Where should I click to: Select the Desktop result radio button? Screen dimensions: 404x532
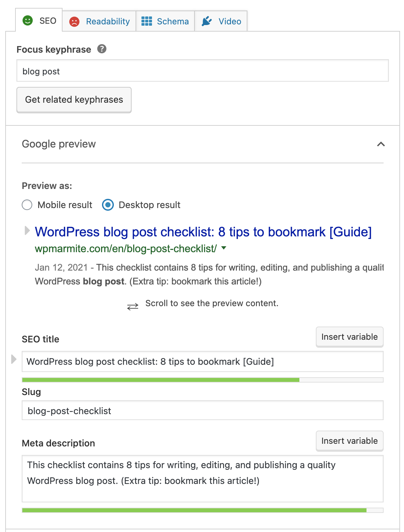click(x=108, y=205)
